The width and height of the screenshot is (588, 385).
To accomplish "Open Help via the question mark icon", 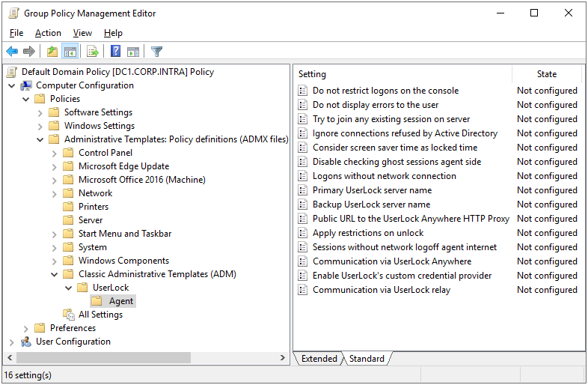I will [x=116, y=52].
